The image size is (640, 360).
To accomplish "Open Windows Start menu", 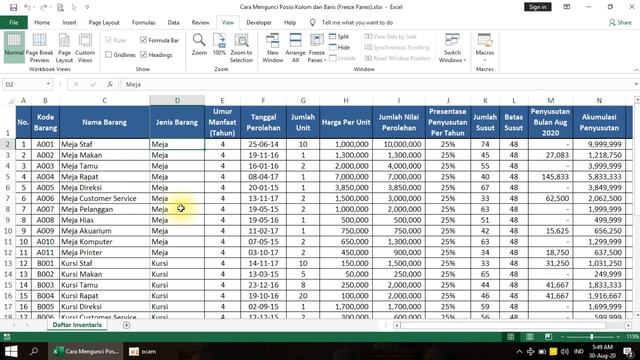I will coord(11,351).
